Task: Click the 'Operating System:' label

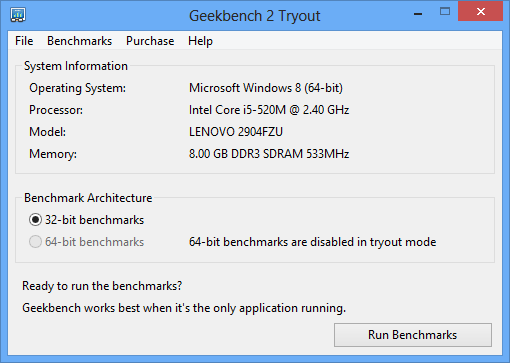Action: tap(78, 88)
